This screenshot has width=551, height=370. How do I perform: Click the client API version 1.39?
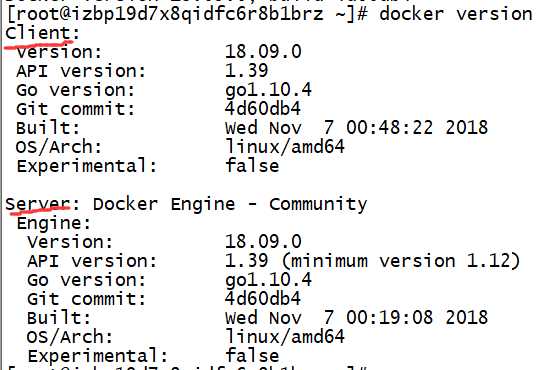tap(247, 71)
